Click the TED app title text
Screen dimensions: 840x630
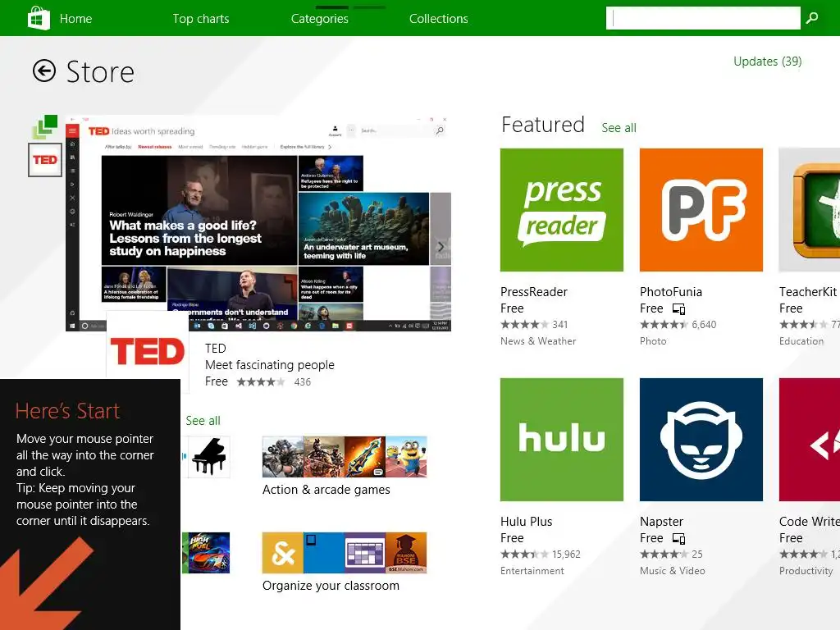click(x=216, y=348)
